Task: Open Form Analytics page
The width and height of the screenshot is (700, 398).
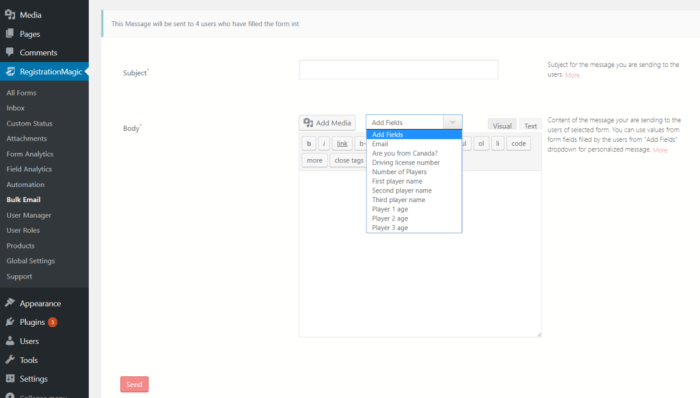Action: pos(30,154)
